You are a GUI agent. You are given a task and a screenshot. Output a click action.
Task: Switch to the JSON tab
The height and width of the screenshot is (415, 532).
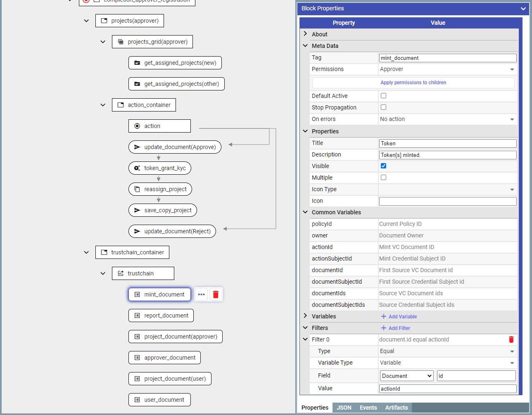tap(344, 408)
